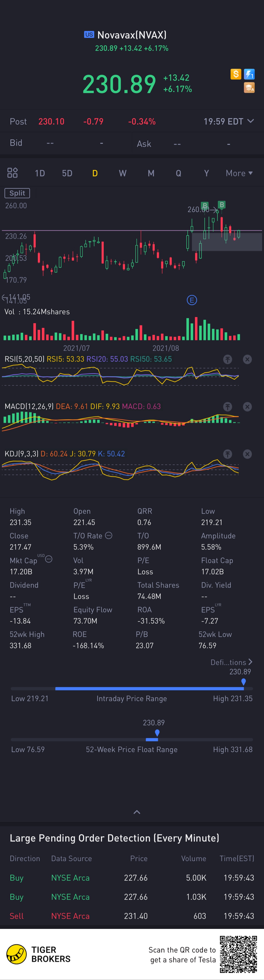Tap the earnings E marker on chart
The image size is (264, 980).
tap(192, 300)
